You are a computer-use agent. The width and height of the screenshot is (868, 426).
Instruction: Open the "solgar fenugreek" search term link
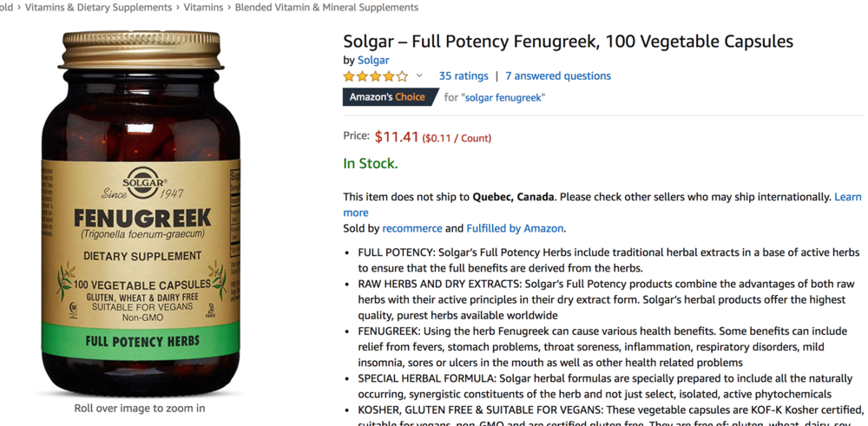click(503, 98)
